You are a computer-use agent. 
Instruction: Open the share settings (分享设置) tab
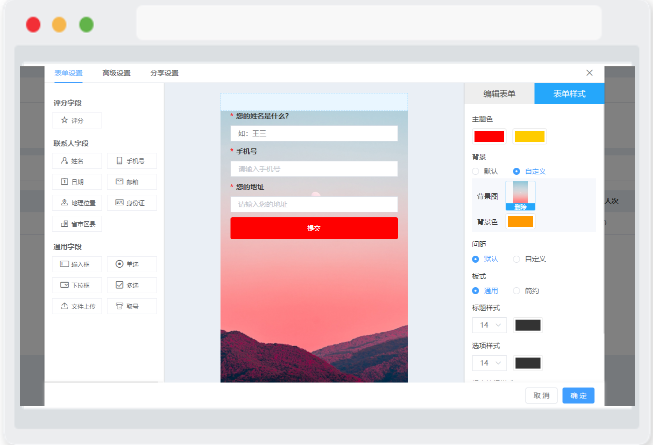coord(164,73)
